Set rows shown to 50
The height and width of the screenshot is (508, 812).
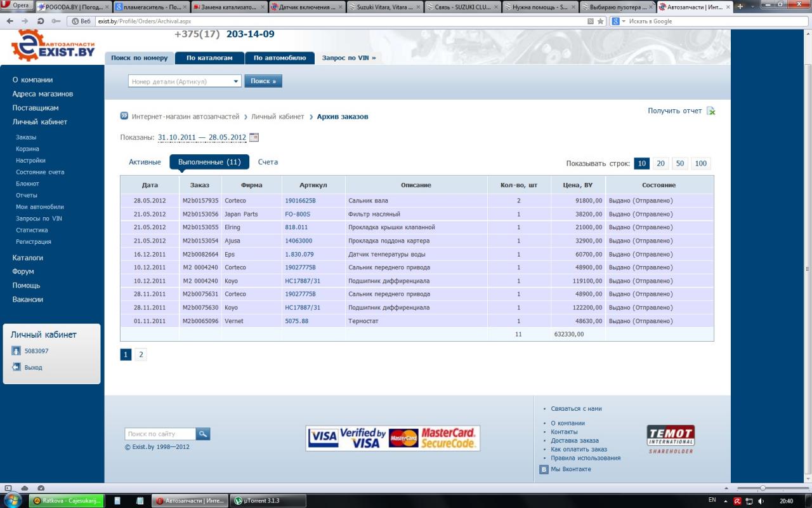[x=680, y=163]
